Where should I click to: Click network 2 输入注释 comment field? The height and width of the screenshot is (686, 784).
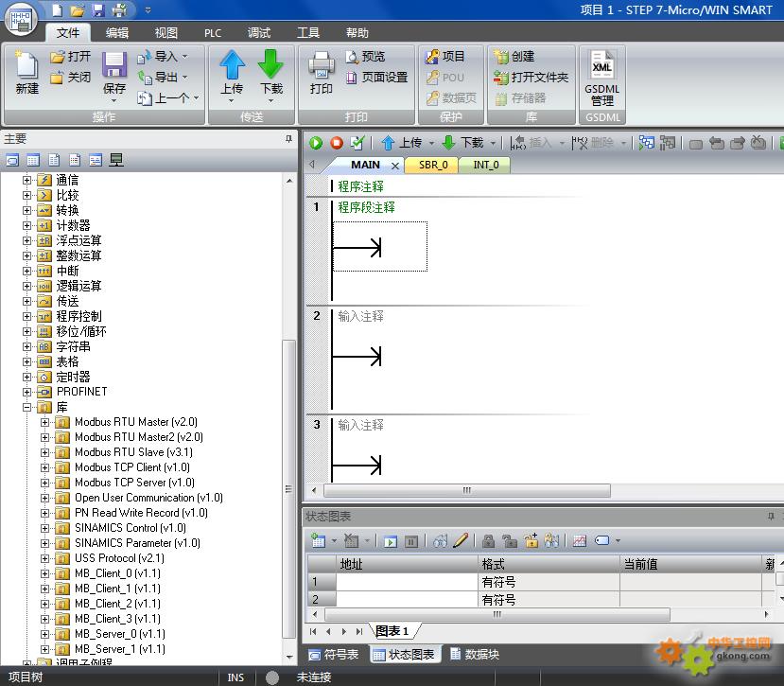click(x=360, y=316)
